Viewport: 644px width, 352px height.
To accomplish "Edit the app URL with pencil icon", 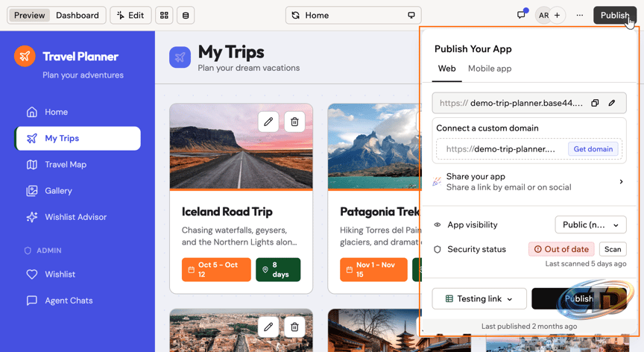I will 612,103.
